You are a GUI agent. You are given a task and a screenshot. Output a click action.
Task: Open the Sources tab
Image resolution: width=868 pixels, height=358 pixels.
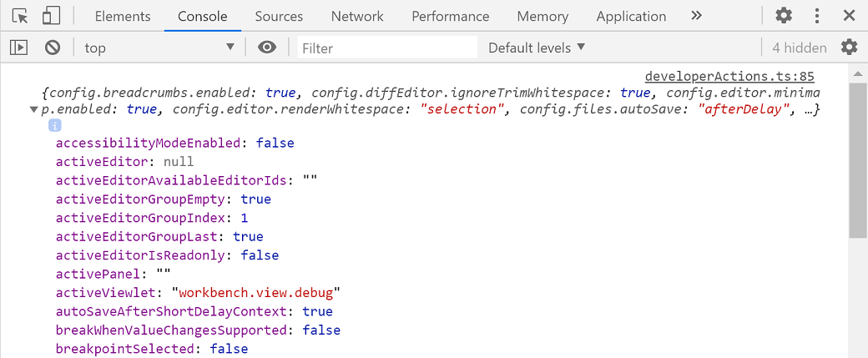(x=279, y=16)
